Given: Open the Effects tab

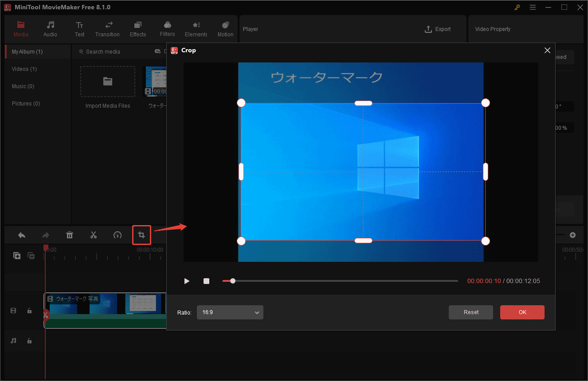Looking at the screenshot, I should coord(138,29).
